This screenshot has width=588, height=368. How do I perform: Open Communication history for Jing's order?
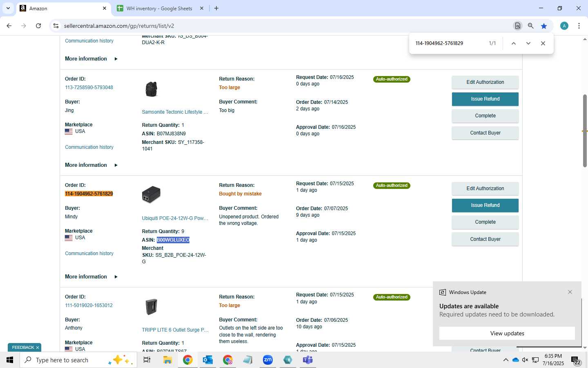[89, 147]
